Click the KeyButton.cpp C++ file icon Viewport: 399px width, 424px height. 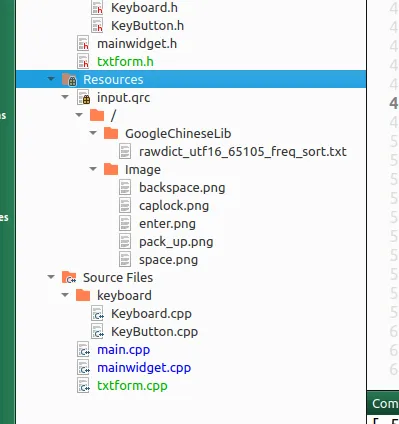[97, 332]
